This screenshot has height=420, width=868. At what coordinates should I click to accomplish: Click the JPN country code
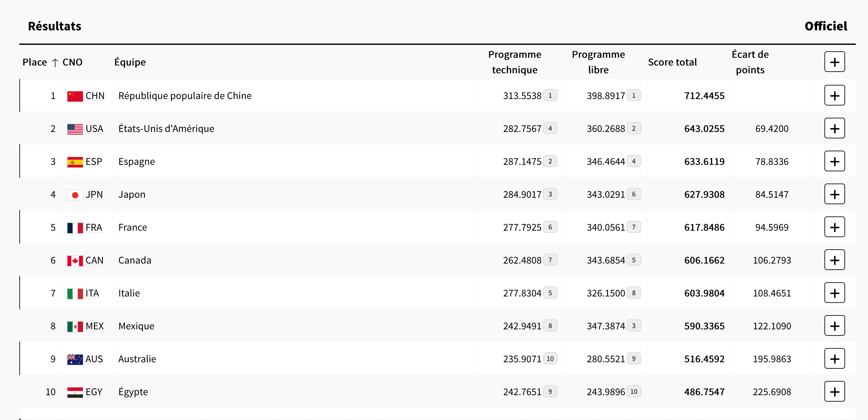(x=94, y=194)
